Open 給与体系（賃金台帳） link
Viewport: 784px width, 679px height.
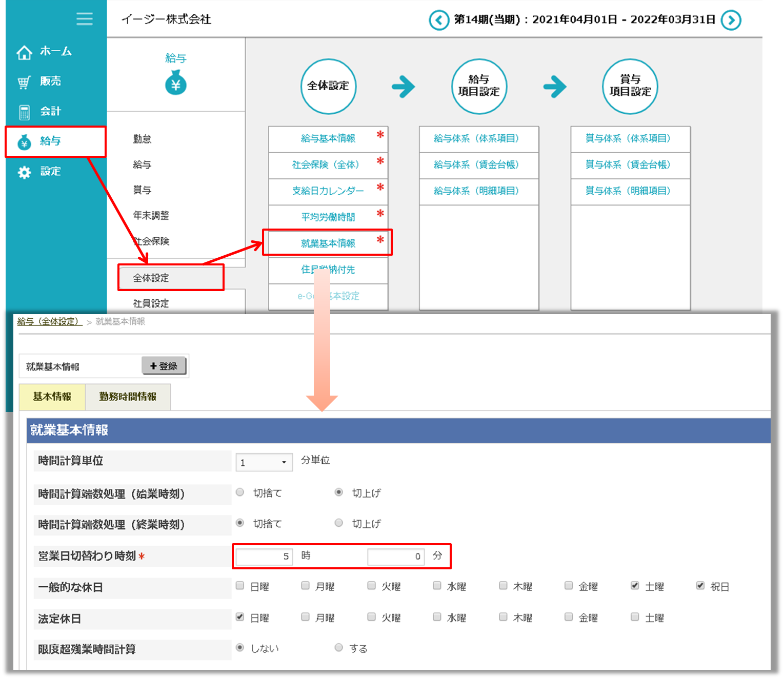click(x=476, y=164)
